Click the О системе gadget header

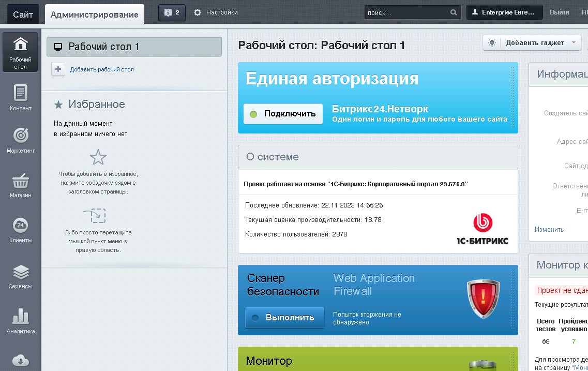[x=378, y=157]
